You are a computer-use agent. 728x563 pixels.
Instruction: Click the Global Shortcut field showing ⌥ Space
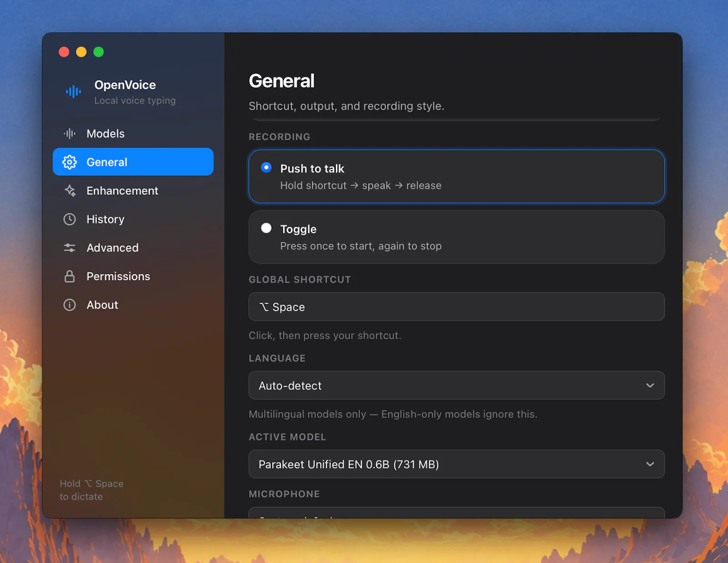point(456,307)
